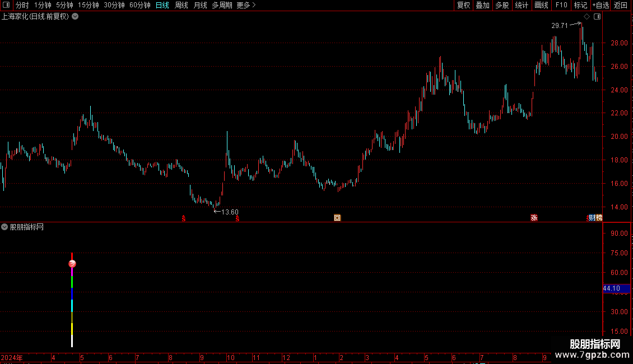Open the 统计 statistics tool
The image size is (633, 364).
(521, 5)
